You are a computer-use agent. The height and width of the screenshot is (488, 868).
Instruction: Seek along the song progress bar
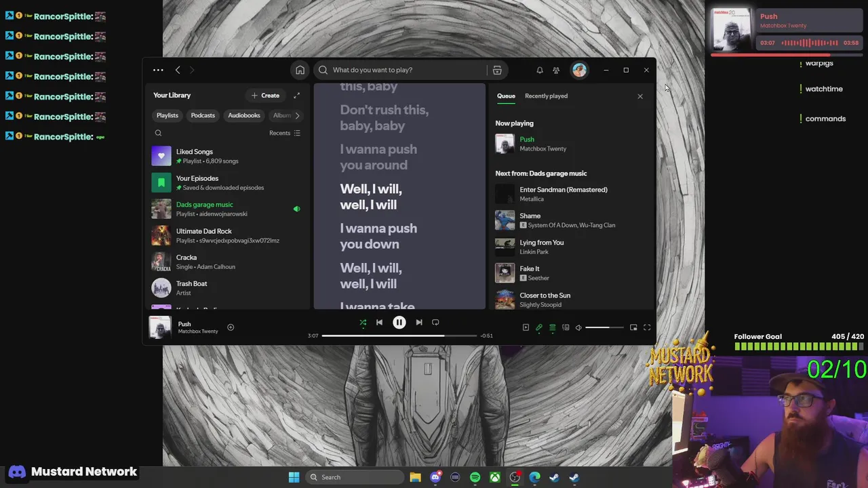point(399,335)
